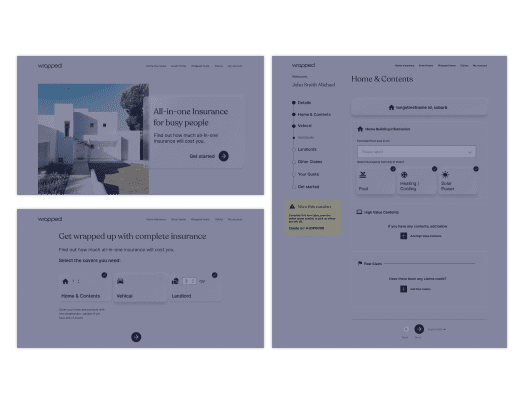Image resolution: width=524 pixels, height=404 pixels.
Task: Click the house photo on the hero screen
Action: point(93,139)
